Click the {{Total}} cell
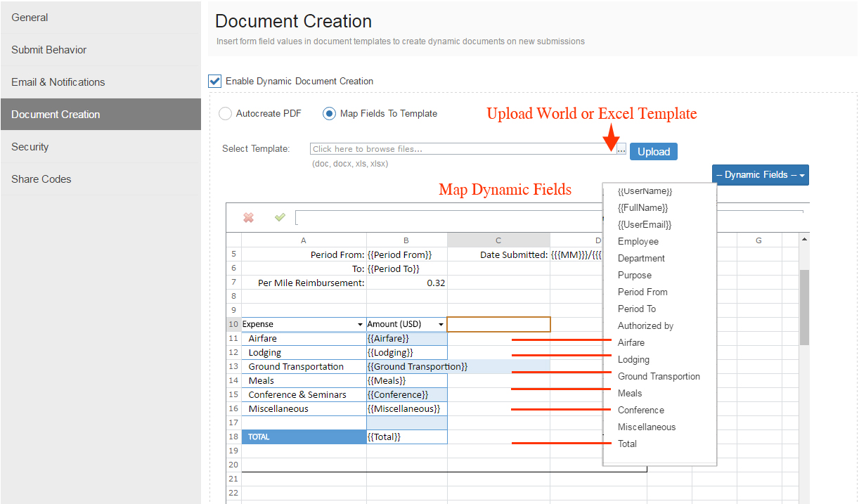The image size is (859, 504). pyautogui.click(x=407, y=437)
